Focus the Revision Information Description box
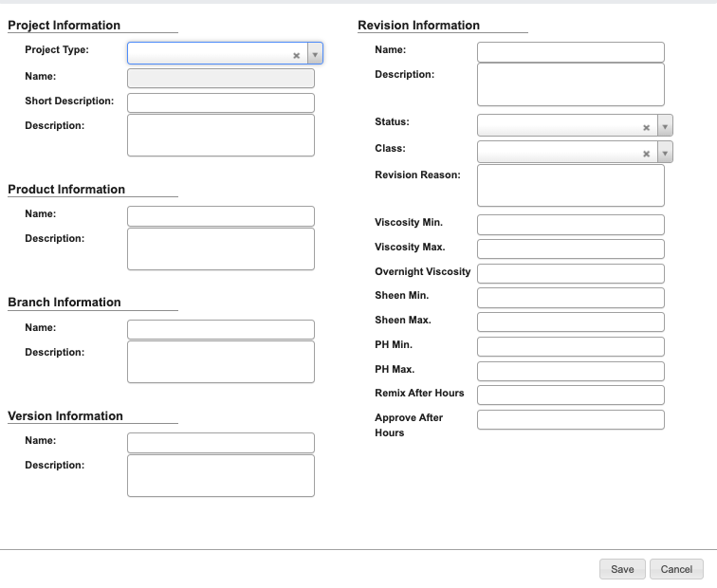 (571, 84)
